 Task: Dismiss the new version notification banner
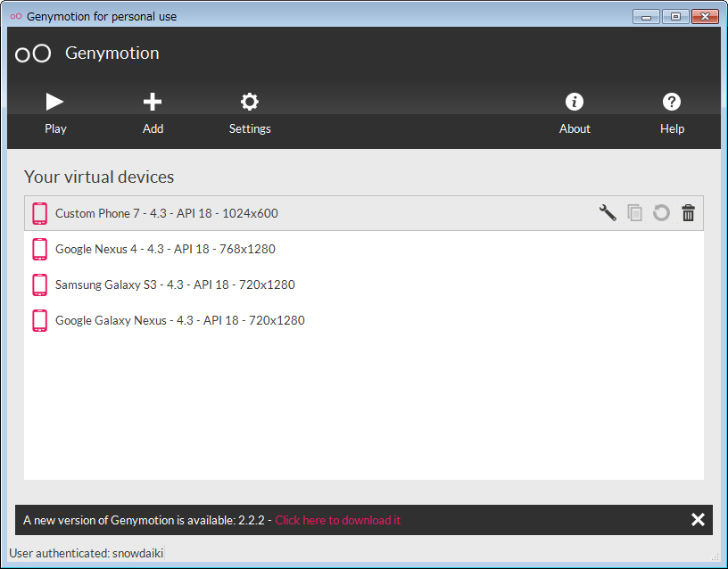(698, 520)
